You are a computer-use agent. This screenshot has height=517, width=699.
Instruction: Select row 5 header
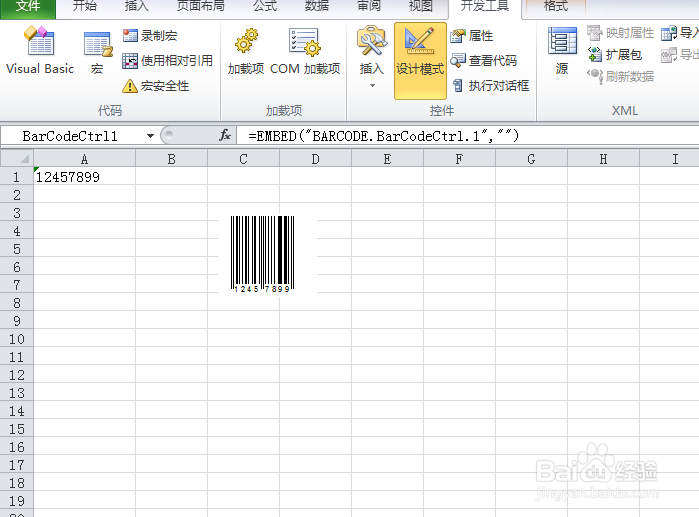tap(16, 249)
